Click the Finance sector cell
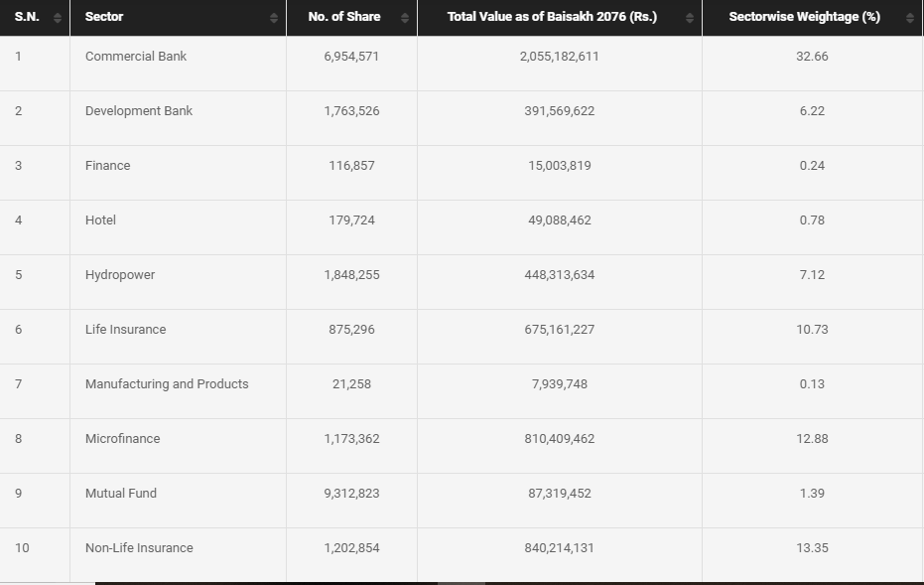 [178, 173]
